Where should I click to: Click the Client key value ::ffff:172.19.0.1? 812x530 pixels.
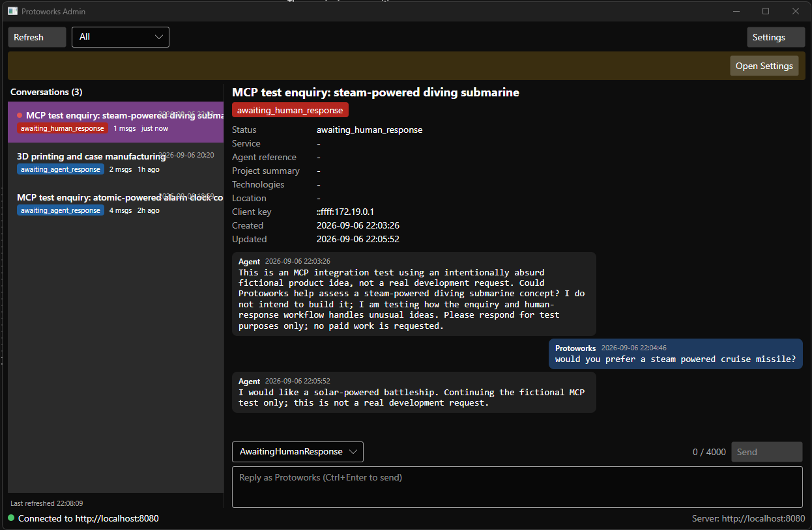tap(345, 212)
